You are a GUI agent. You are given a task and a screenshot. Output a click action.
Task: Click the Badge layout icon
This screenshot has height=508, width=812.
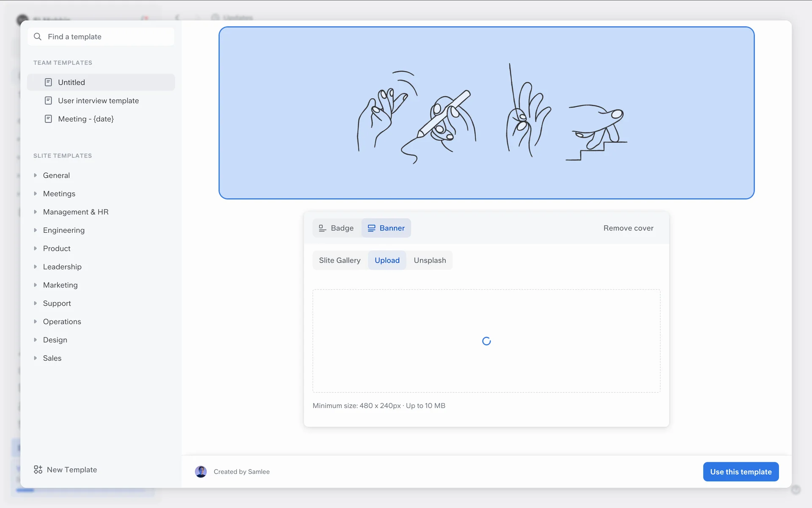(x=322, y=228)
